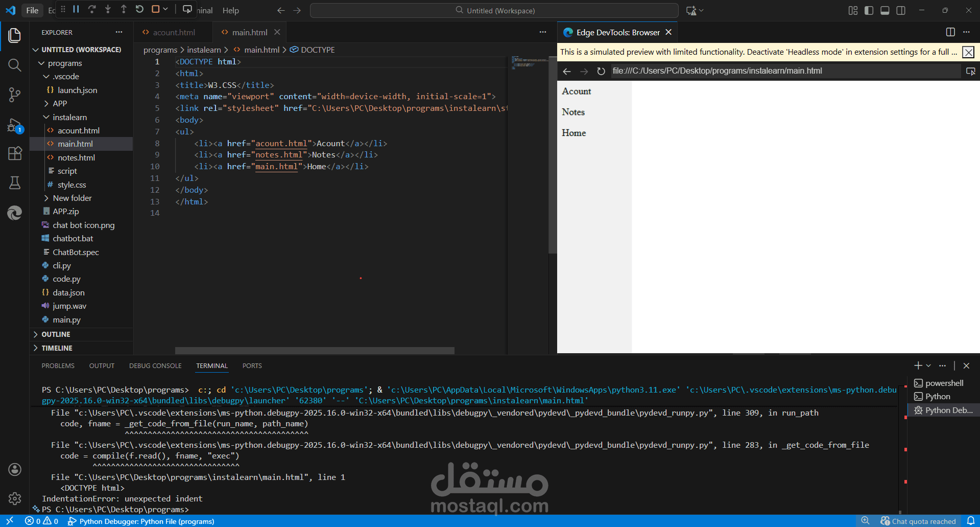Open the Help menu

[231, 10]
